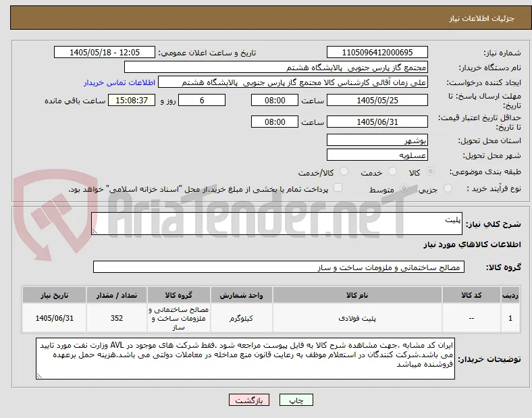
Task: Click the کد کالا column header
Action: coord(471,295)
